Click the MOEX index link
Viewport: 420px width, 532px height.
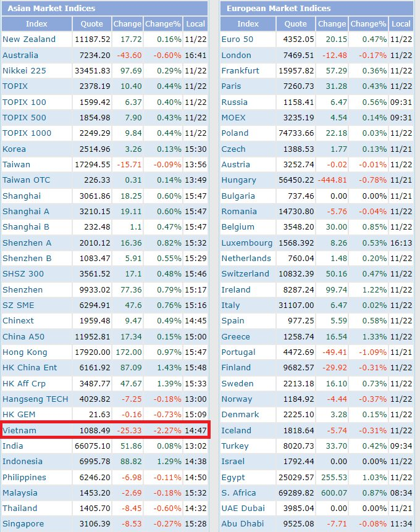233,117
